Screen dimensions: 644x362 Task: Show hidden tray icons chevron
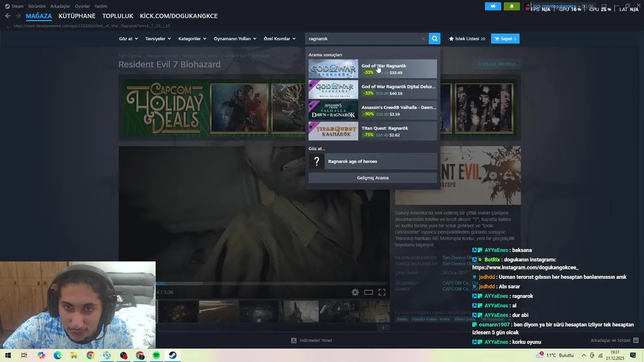584,355
